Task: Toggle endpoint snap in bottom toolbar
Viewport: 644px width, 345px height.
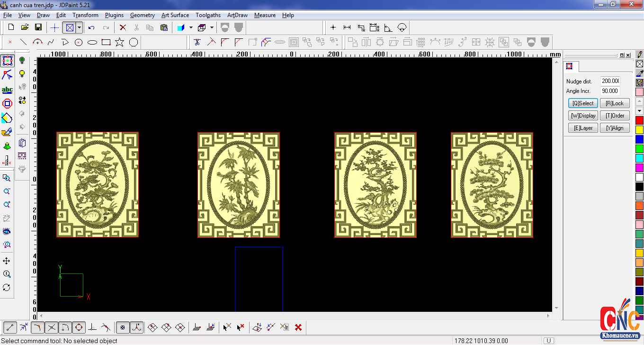Action: pyautogui.click(x=10, y=327)
